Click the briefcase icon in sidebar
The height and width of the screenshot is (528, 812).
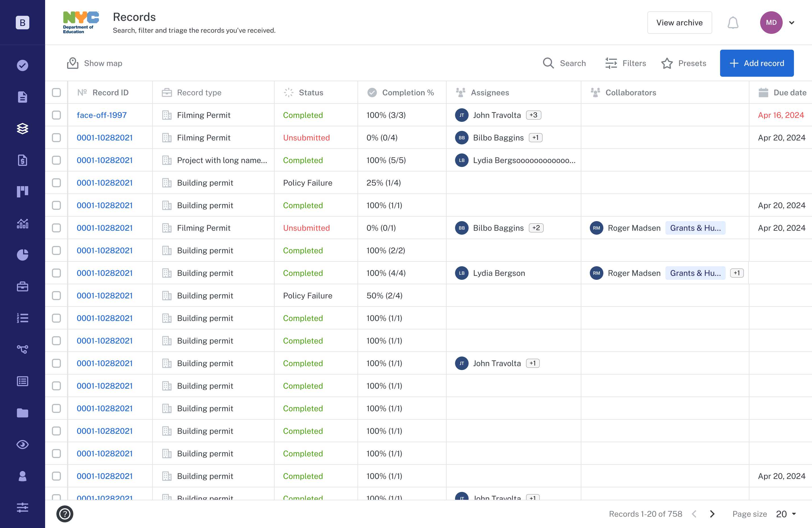[x=23, y=286]
